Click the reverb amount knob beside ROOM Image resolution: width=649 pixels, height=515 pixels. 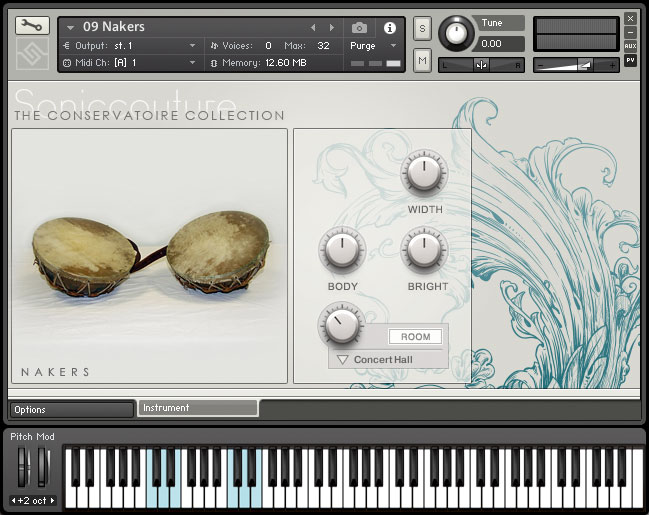341,325
